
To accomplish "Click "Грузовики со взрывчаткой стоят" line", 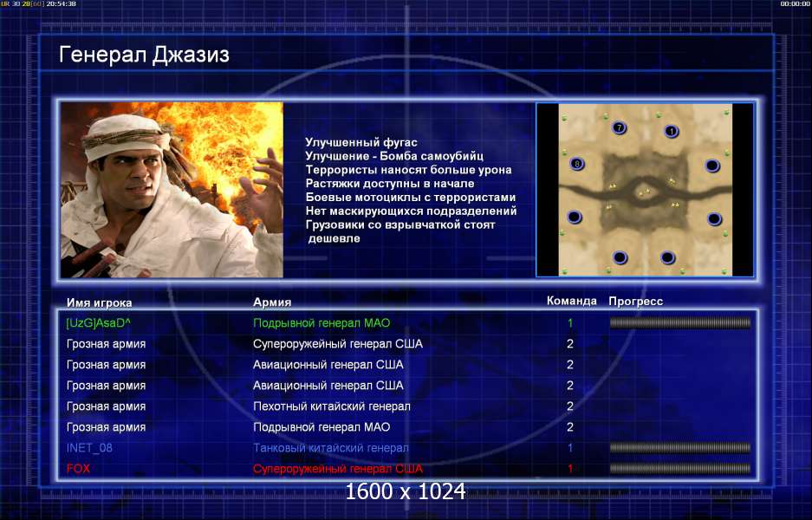I will coord(400,224).
